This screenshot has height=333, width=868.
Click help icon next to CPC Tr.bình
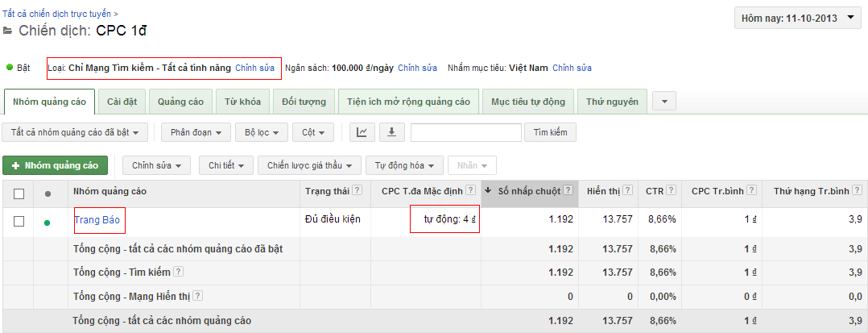751,190
